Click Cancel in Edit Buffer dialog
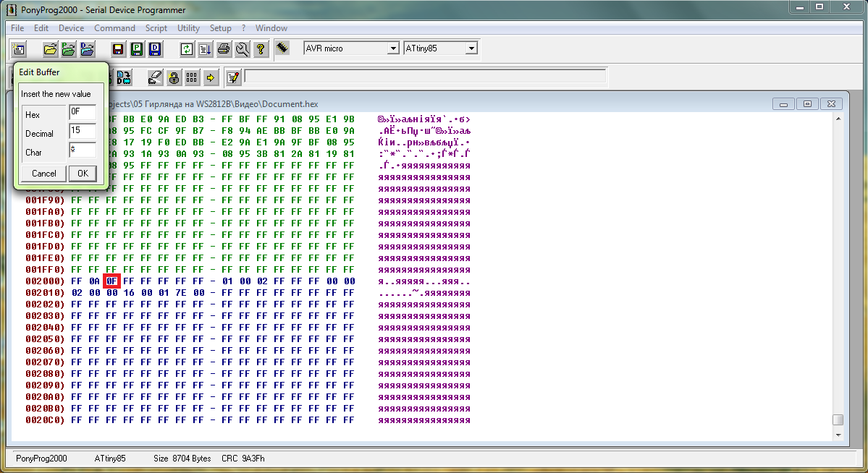The width and height of the screenshot is (868, 473). click(43, 174)
